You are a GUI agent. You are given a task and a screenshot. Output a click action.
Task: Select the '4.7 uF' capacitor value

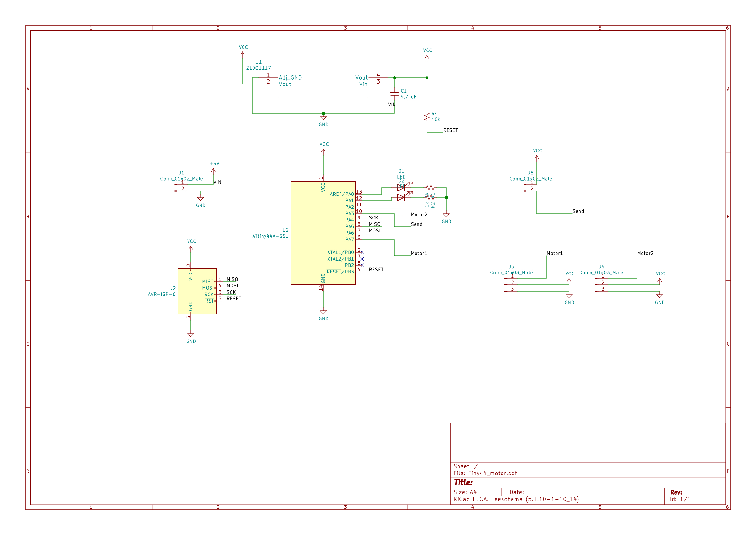point(408,97)
